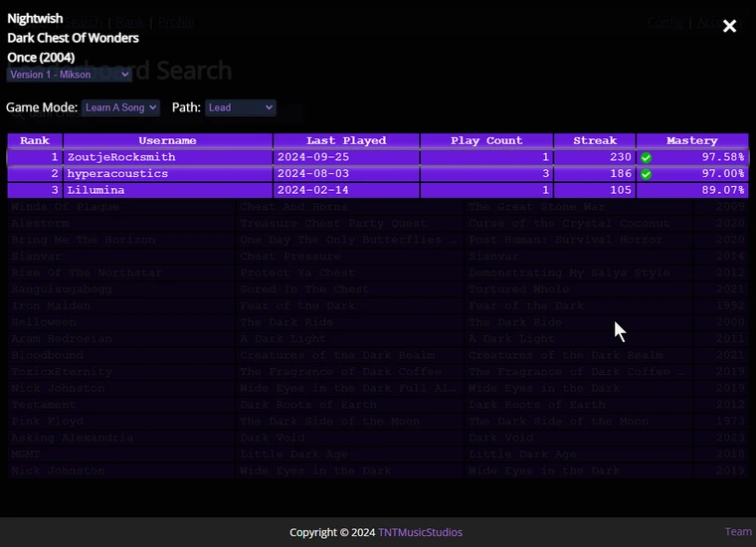Sort by the Play Count column
The image size is (756, 547).
(x=485, y=140)
